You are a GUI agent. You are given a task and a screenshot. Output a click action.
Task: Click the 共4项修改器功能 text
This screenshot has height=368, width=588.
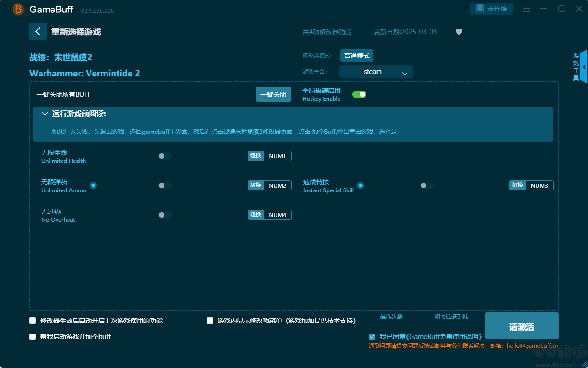point(327,32)
